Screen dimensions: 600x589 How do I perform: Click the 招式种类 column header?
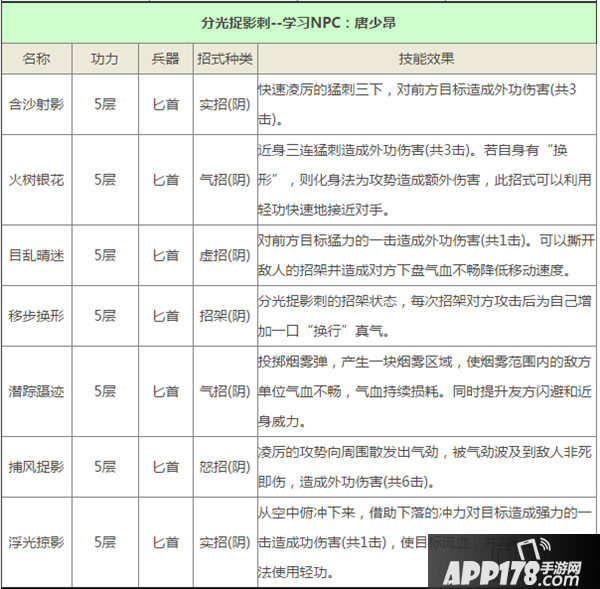223,59
